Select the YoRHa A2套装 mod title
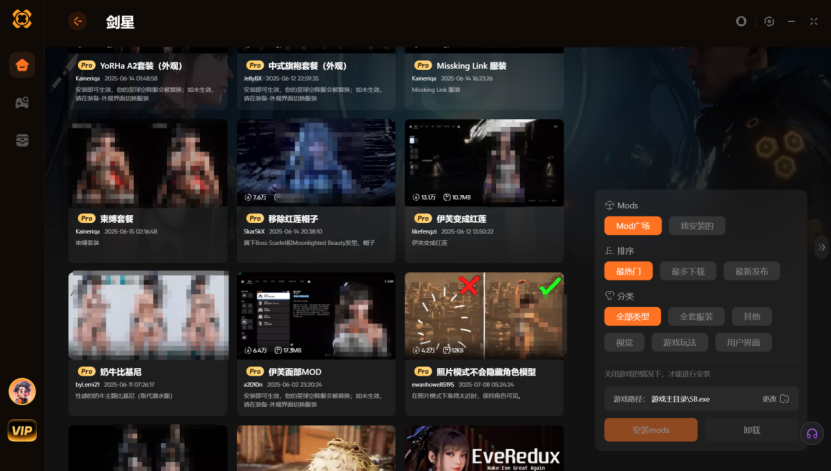831x471 pixels. coord(141,66)
